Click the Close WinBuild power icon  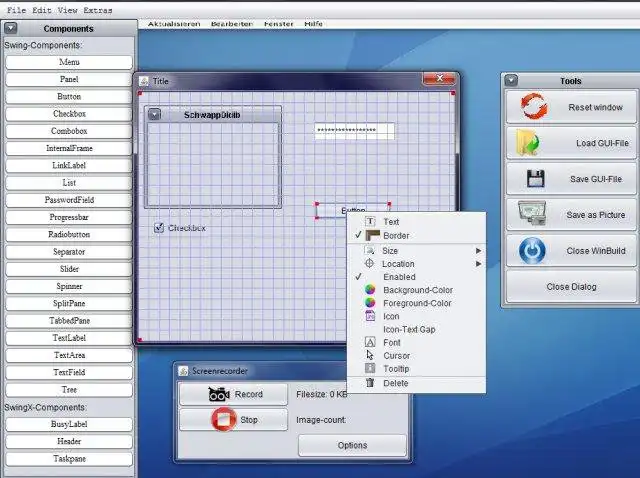[532, 250]
